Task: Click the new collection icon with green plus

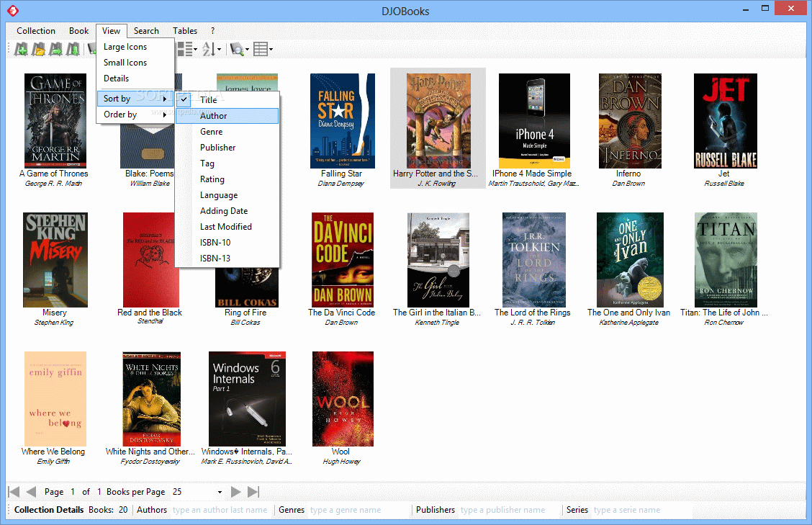Action: tap(21, 49)
